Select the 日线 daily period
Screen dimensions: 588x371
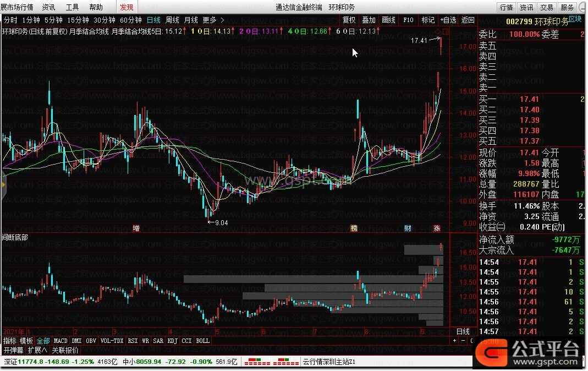tap(153, 20)
